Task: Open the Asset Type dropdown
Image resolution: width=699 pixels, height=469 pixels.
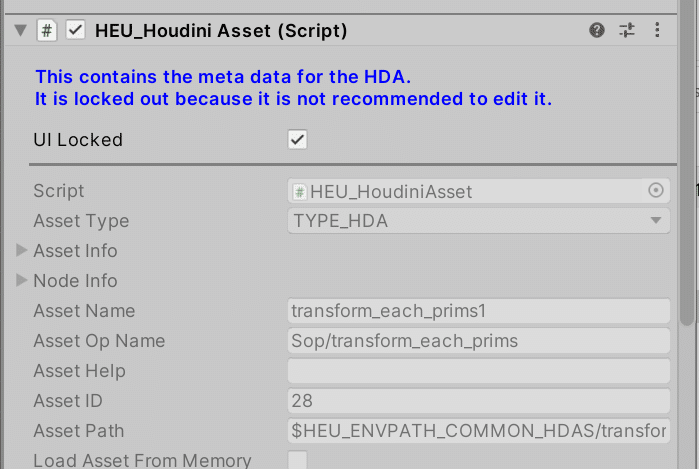Action: [x=479, y=221]
